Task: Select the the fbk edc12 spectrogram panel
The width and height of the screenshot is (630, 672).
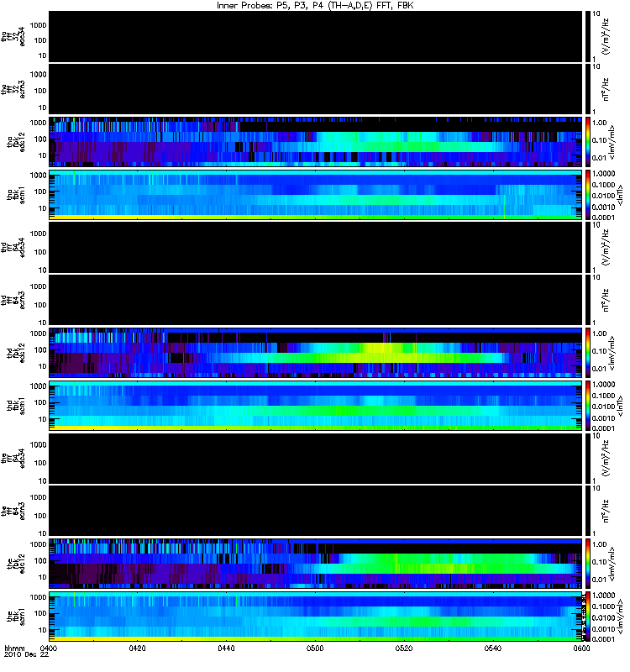Action: 316,564
